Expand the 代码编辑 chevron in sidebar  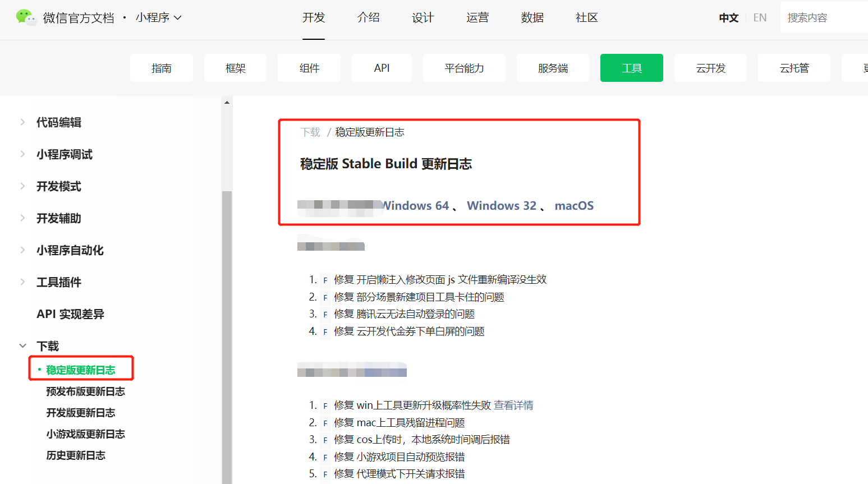pos(22,122)
